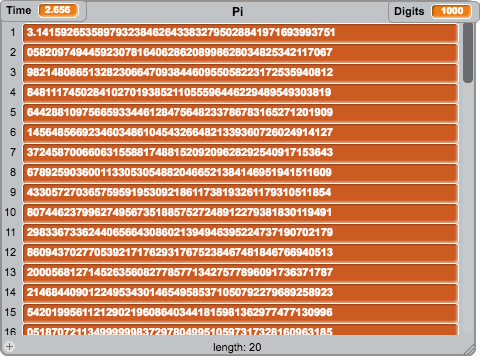
Task: Select list item 1 starting with 3.14159
Action: 241,33
